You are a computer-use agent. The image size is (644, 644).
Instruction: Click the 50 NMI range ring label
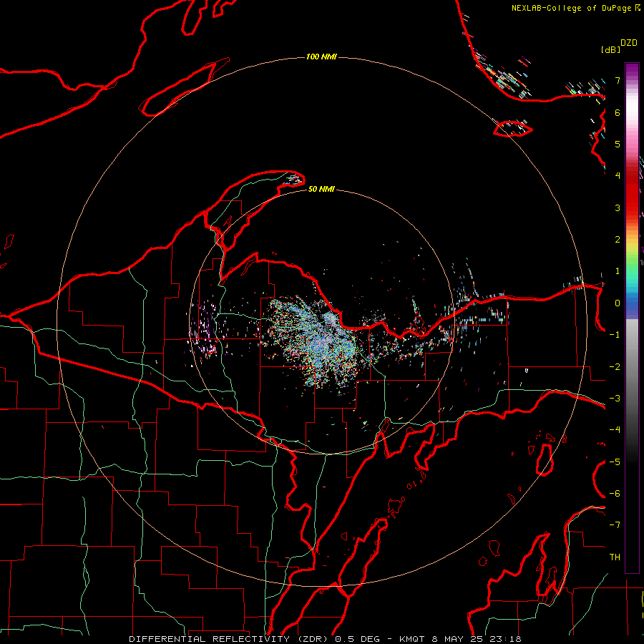click(321, 189)
